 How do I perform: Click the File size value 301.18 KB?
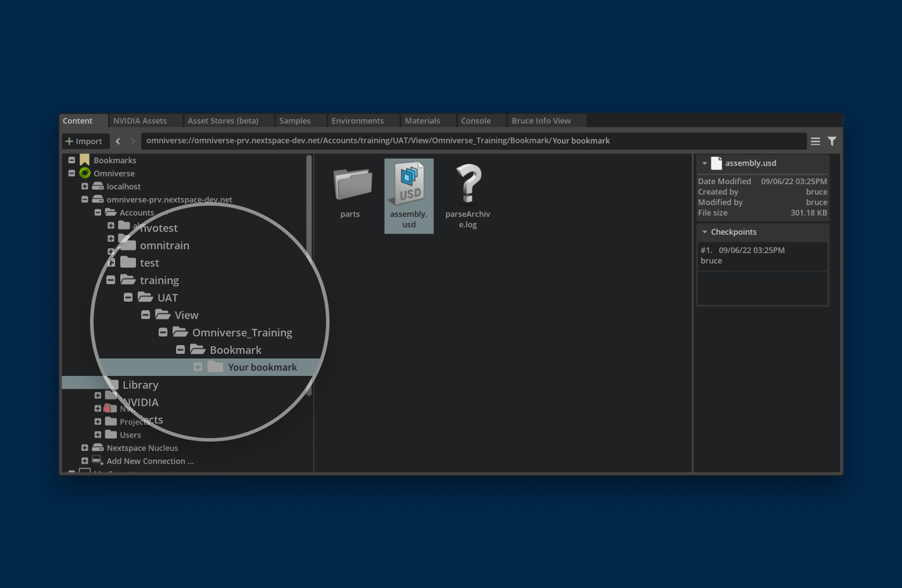808,213
